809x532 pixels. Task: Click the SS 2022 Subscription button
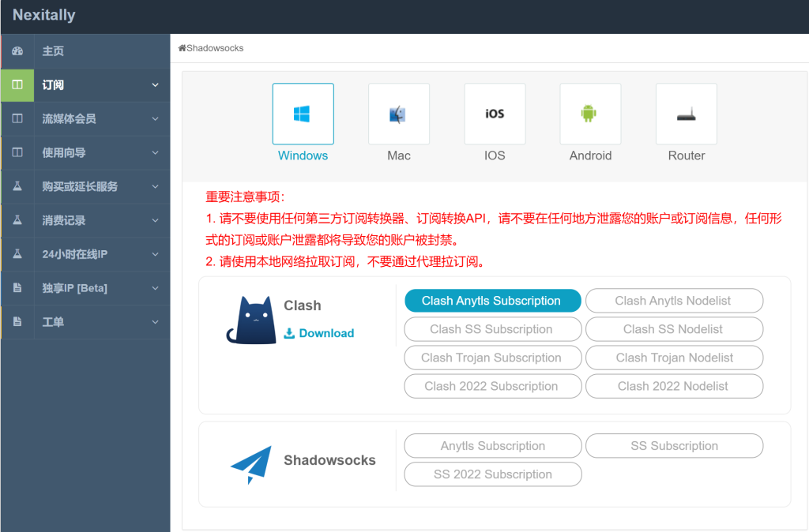click(x=493, y=474)
